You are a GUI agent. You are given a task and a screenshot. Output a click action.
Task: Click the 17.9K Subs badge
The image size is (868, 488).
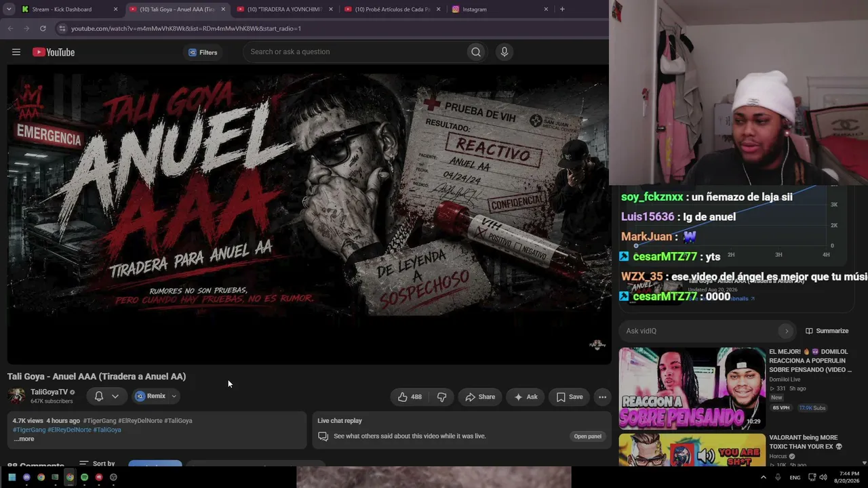coord(814,408)
